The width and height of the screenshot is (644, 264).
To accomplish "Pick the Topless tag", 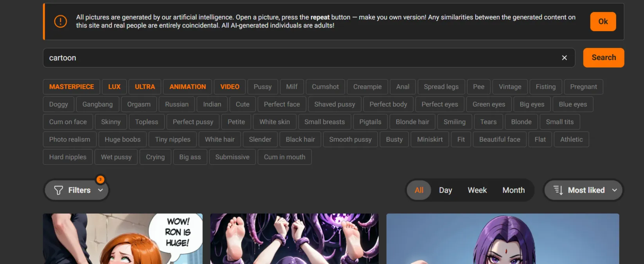I will point(146,122).
